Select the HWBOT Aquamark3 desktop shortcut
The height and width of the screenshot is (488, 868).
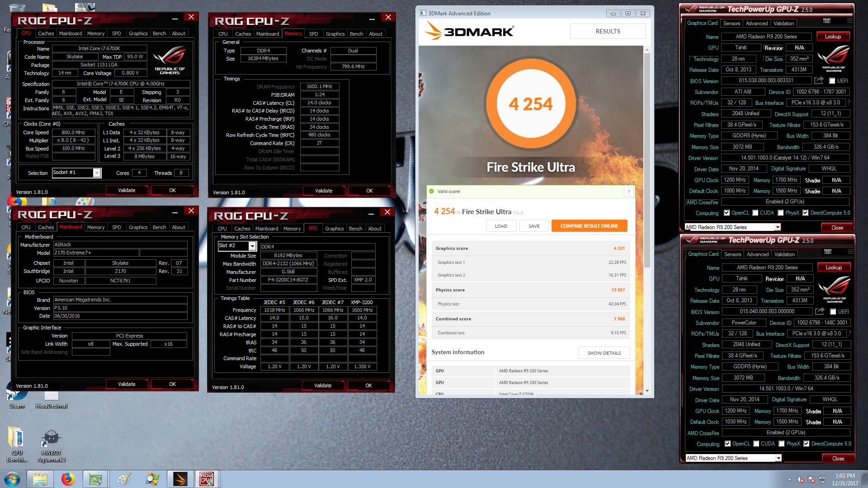pos(51,446)
